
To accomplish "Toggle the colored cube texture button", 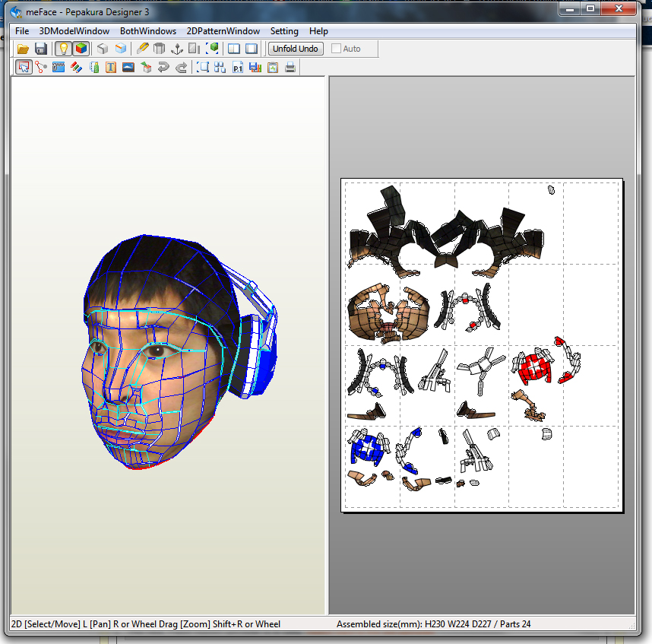I will pos(81,49).
